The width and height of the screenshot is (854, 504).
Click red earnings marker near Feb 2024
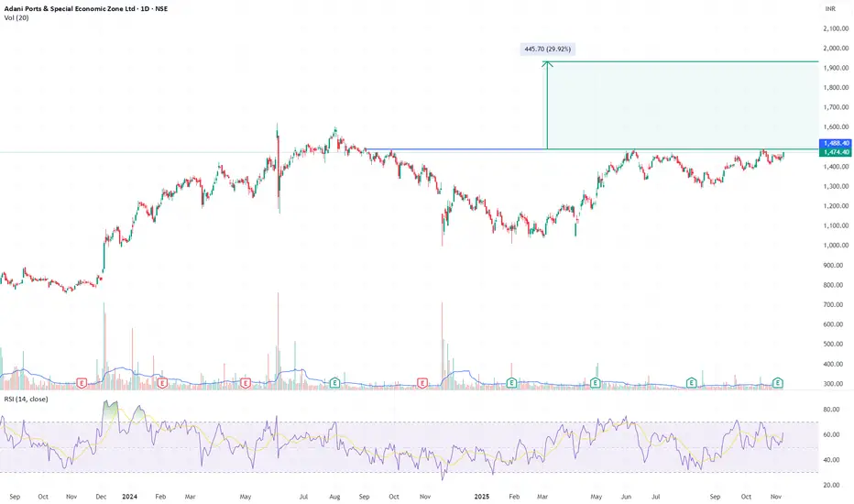click(x=162, y=383)
